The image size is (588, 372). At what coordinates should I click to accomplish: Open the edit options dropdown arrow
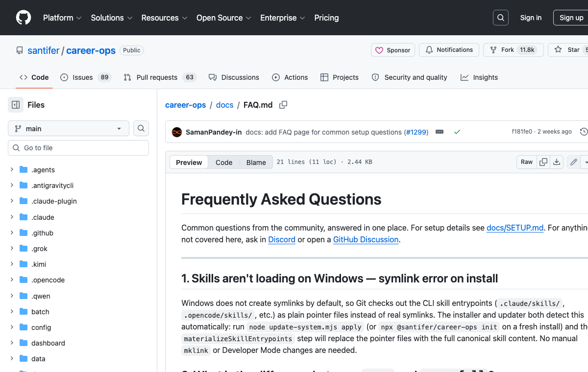click(585, 162)
